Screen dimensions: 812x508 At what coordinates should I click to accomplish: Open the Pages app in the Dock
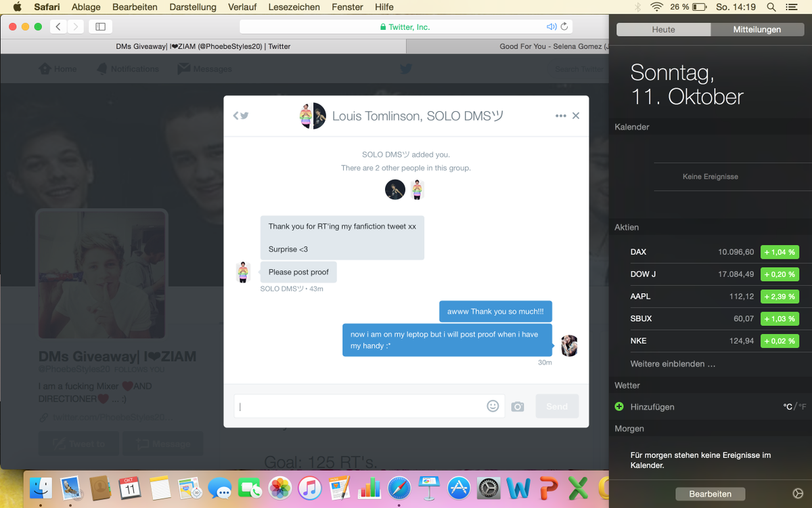[339, 488]
